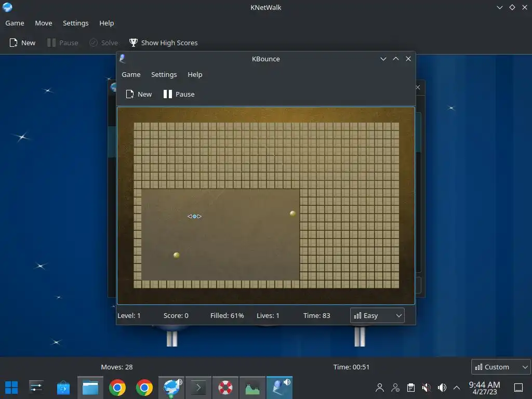
Task: Close the KBounce window
Action: pos(408,59)
